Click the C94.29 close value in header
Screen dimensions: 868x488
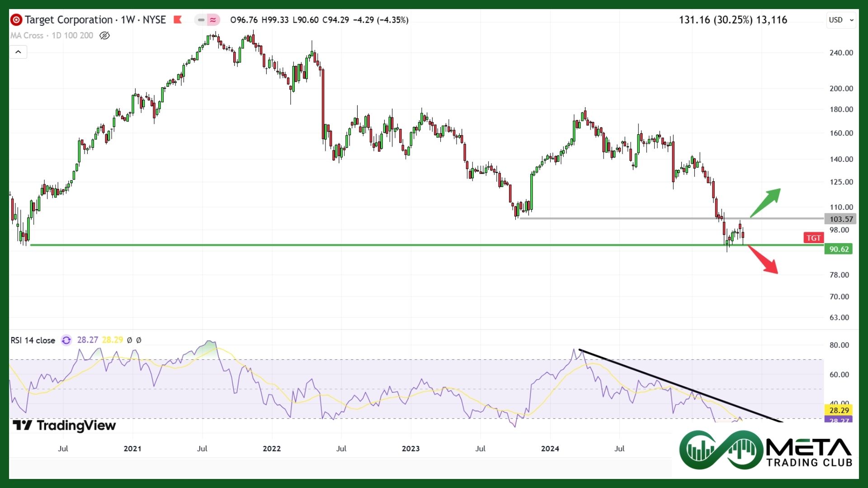(x=335, y=20)
